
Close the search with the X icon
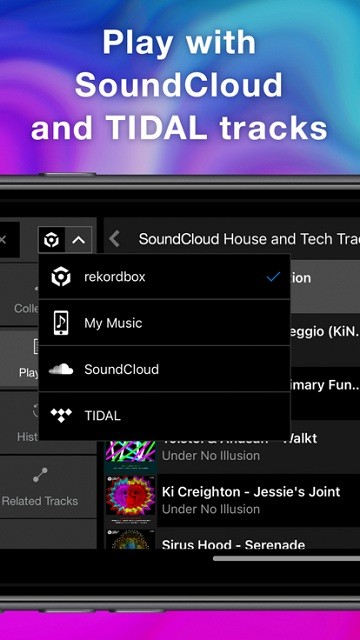pos(3,240)
